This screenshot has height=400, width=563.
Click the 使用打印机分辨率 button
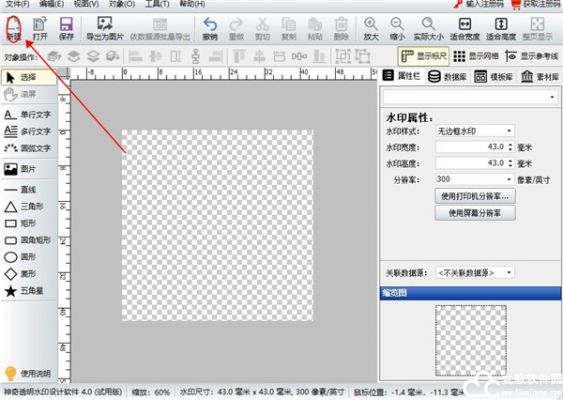pos(475,196)
